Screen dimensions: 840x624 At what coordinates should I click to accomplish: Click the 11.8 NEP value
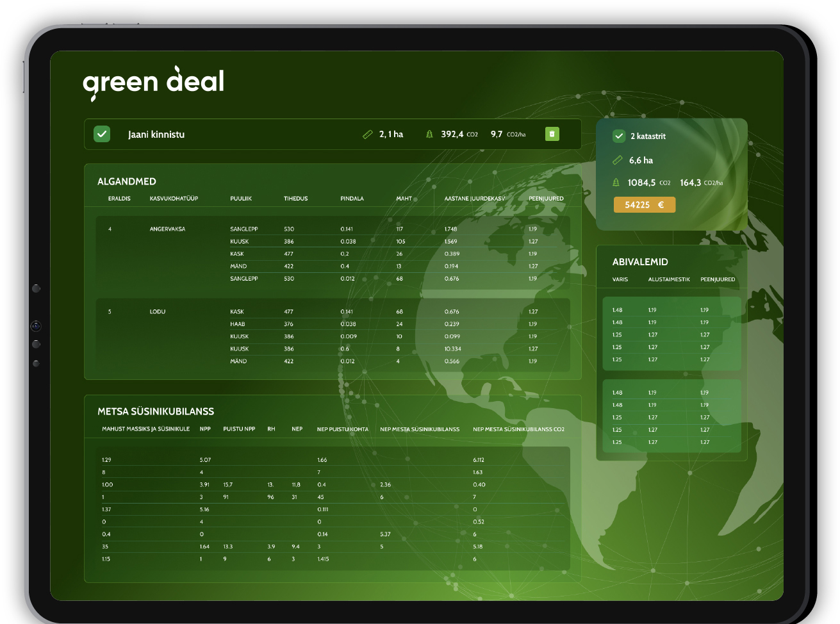296,485
